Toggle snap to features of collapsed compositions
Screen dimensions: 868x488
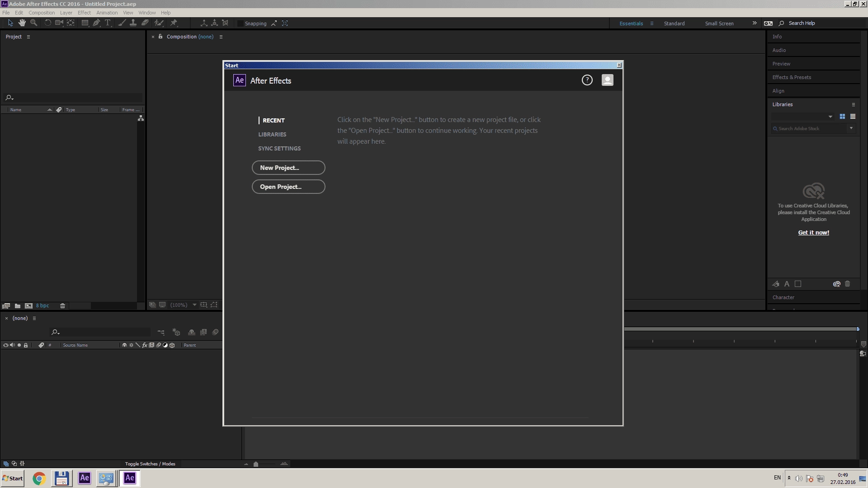pos(285,23)
